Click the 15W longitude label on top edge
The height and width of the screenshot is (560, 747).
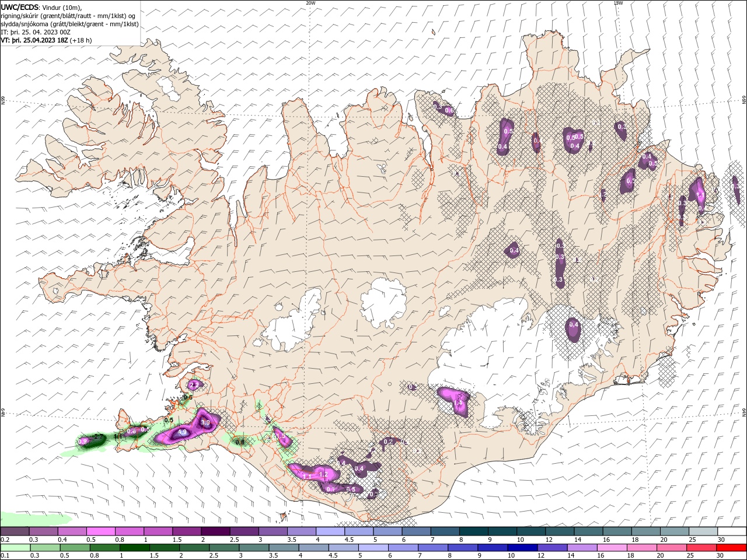pos(618,3)
